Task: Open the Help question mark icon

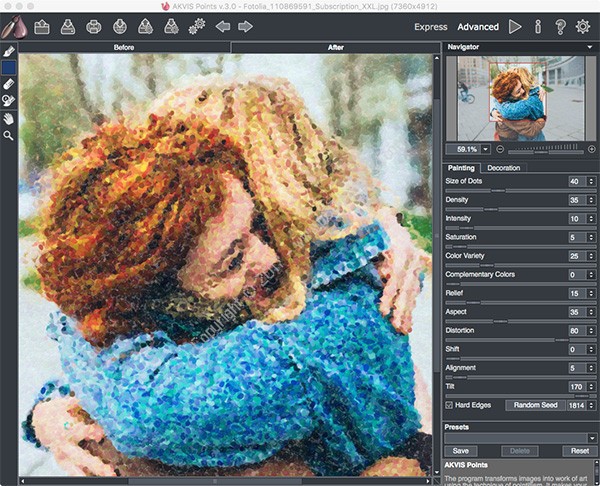Action: click(560, 27)
